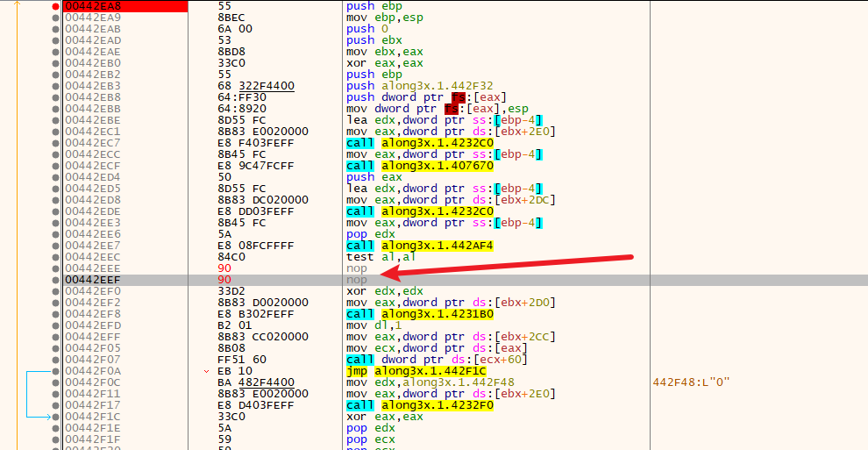
Task: Toggle breakpoint dot at address 00442EDE
Action: [55, 211]
